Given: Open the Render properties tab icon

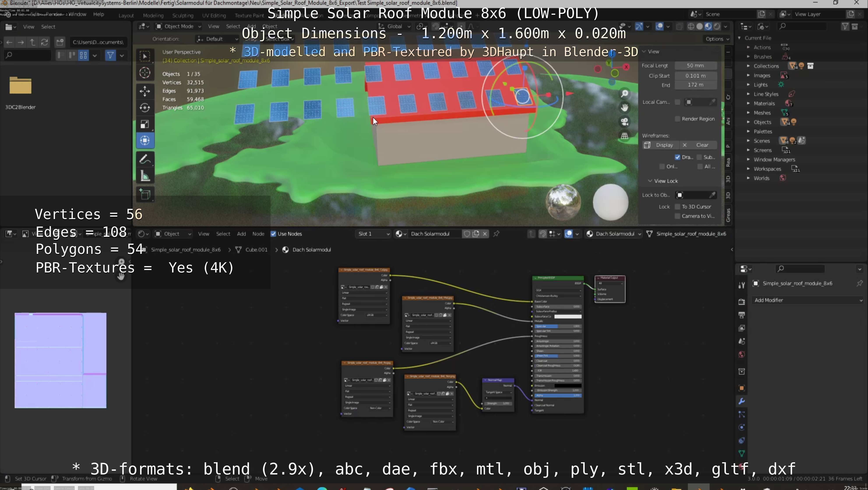Looking at the screenshot, I should pos(741,302).
